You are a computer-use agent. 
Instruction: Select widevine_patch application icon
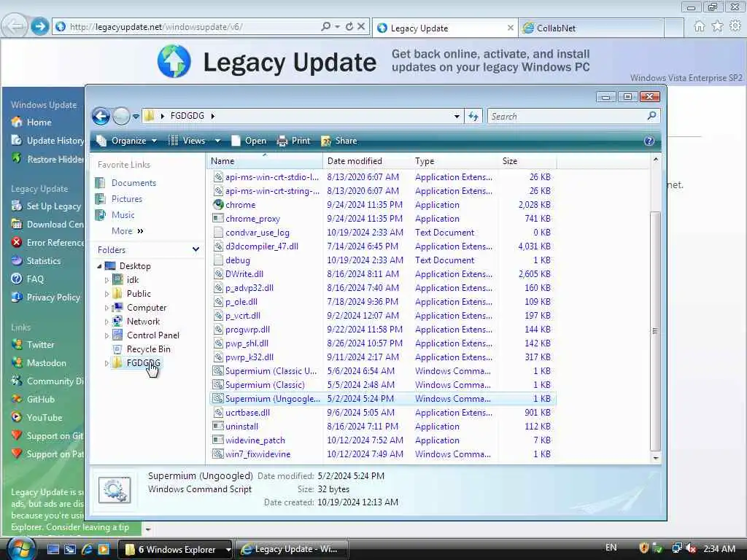(x=217, y=440)
